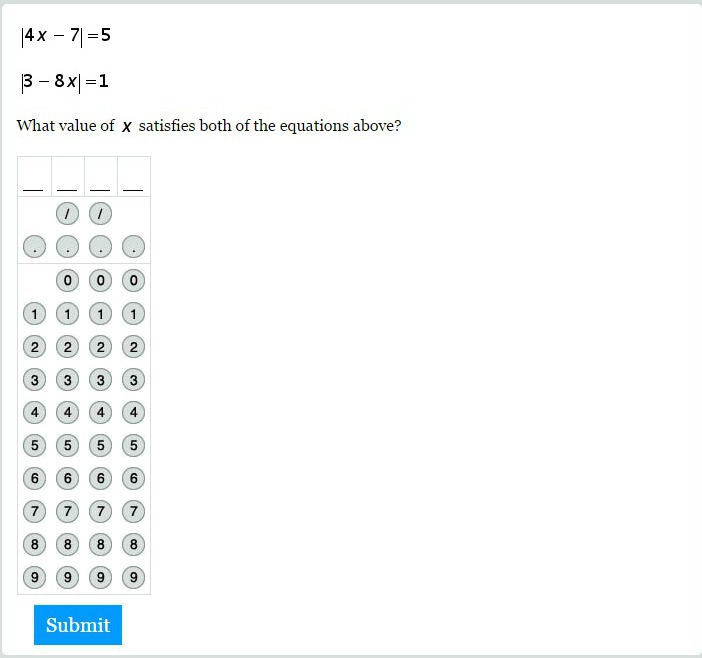Select bubble 0 in the second column
Image resolution: width=702 pixels, height=658 pixels.
(67, 281)
